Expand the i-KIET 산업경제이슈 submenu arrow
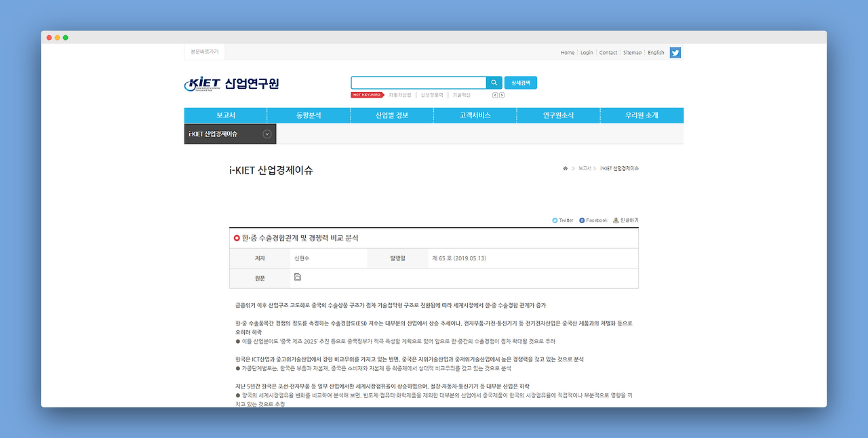 [267, 134]
